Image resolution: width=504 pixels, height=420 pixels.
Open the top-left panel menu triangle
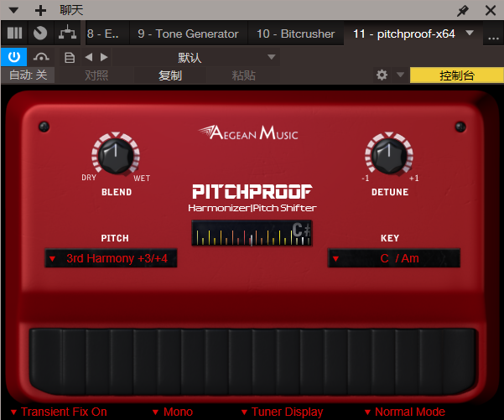point(13,11)
